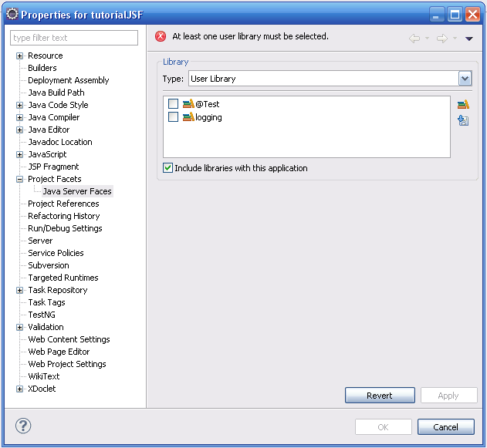Select Builders in the tree
This screenshot has height=448, width=487.
click(x=42, y=68)
